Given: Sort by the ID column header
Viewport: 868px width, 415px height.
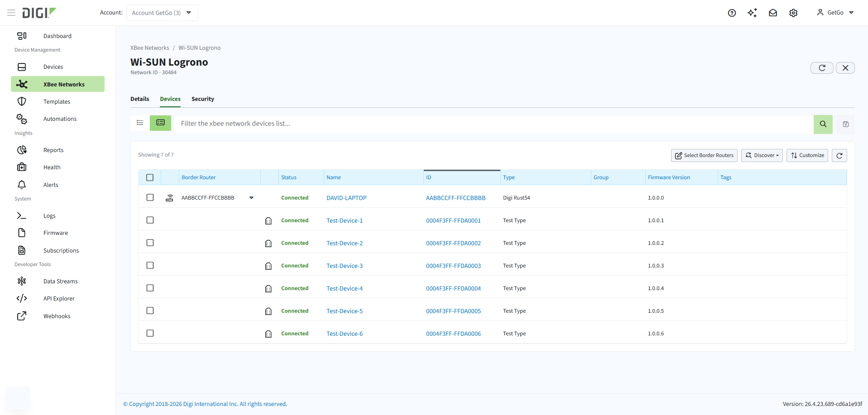Looking at the screenshot, I should 428,177.
